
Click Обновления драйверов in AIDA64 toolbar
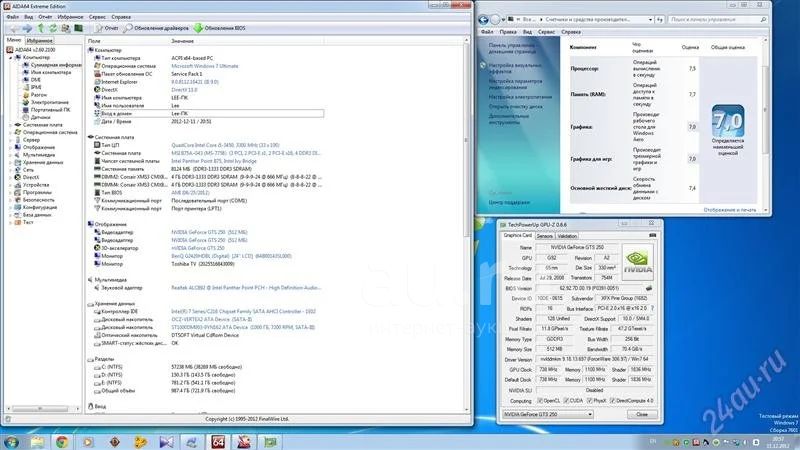(156, 29)
